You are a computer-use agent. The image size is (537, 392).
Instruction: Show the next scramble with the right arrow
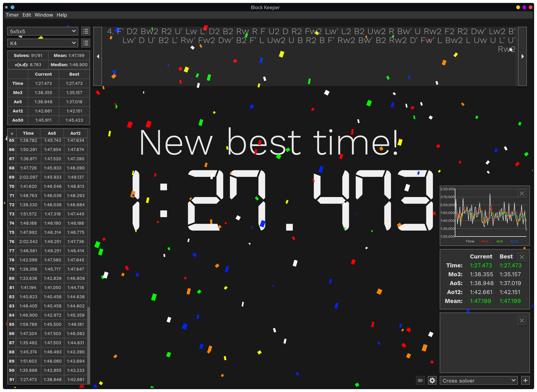[x=522, y=56]
